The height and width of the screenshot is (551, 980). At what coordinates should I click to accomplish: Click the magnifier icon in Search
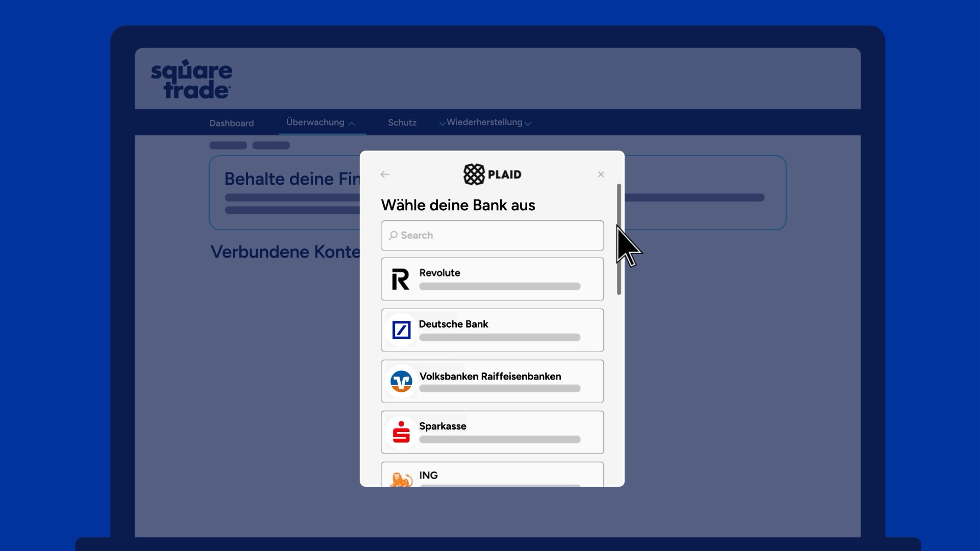point(393,236)
